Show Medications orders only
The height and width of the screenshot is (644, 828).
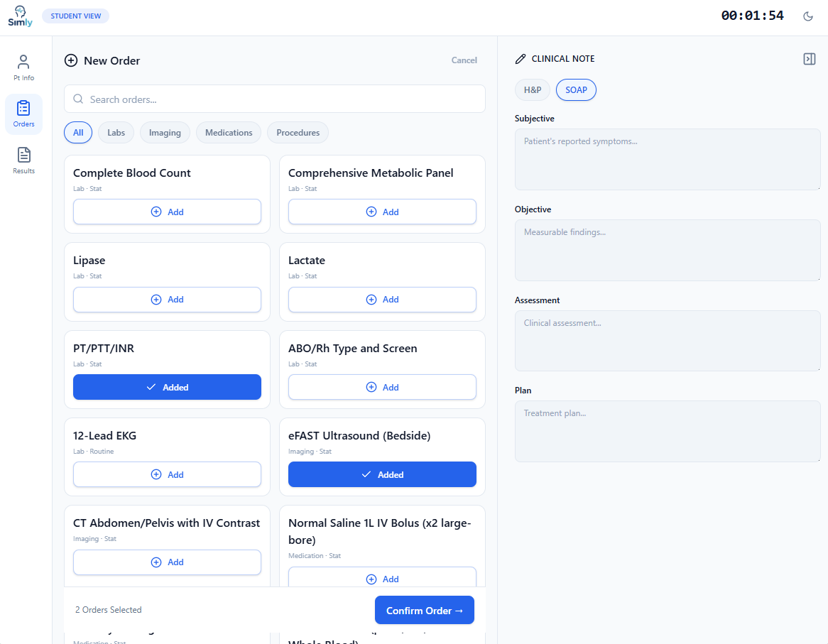tap(229, 133)
